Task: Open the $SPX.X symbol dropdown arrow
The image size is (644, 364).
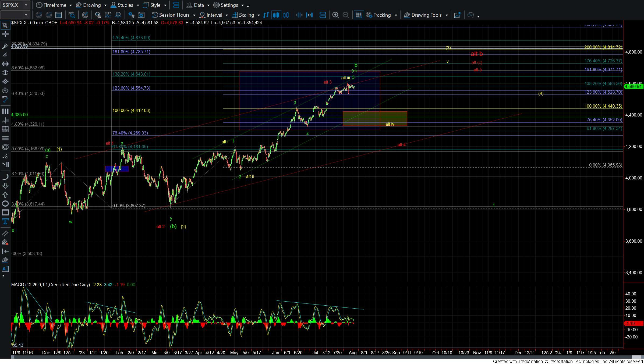Action: tap(26, 5)
